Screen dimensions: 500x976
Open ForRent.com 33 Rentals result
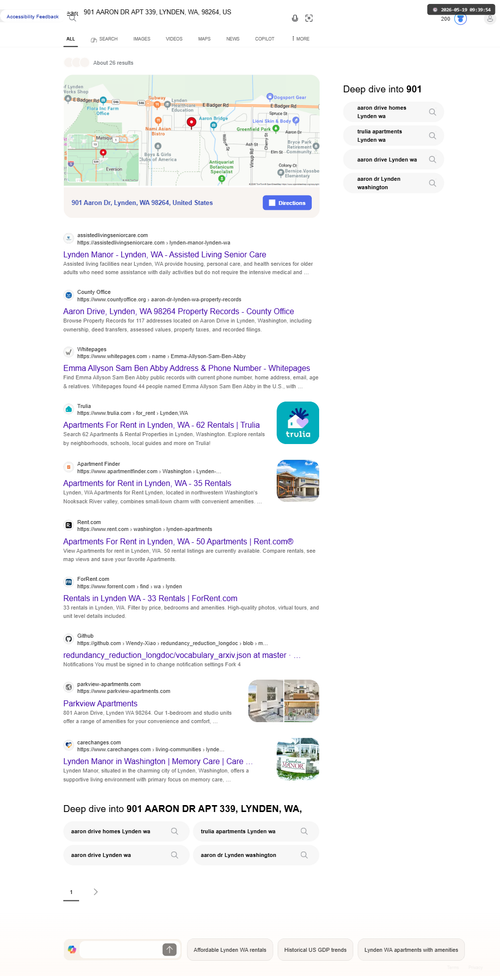150,598
